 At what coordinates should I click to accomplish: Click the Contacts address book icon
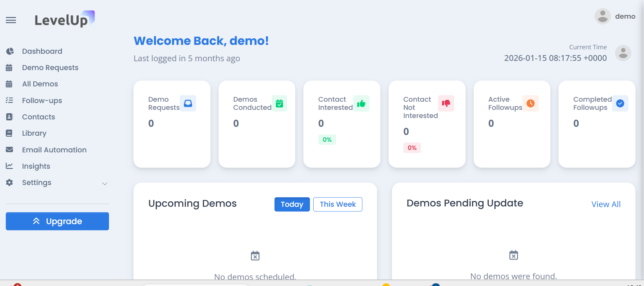[10, 117]
